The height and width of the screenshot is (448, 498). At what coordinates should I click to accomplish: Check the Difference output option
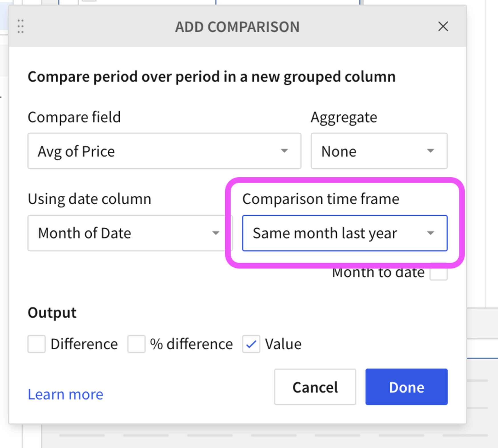36,344
